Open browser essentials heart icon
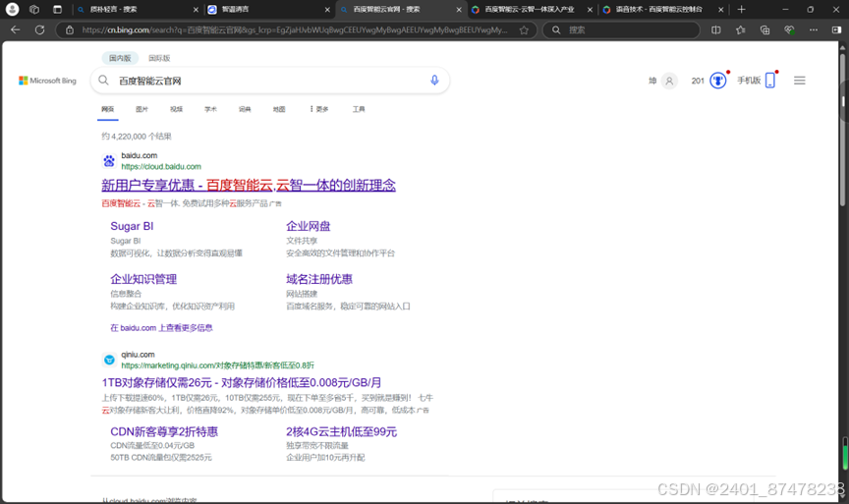The width and height of the screenshot is (849, 504). tap(789, 30)
